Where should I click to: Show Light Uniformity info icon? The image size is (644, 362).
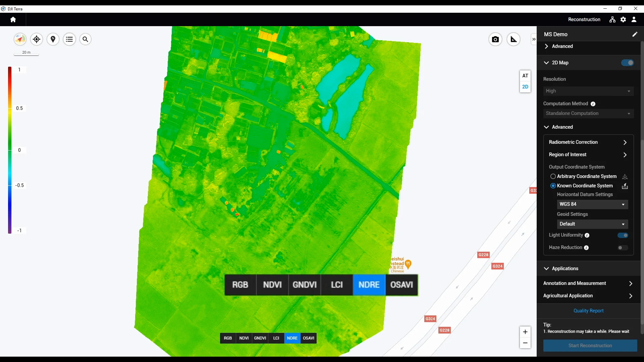tap(587, 235)
